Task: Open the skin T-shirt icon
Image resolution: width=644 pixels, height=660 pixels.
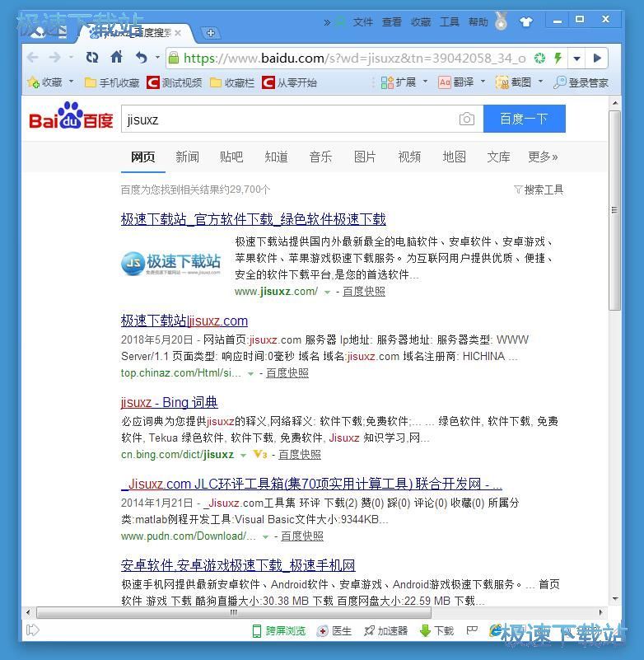Action: tap(526, 21)
